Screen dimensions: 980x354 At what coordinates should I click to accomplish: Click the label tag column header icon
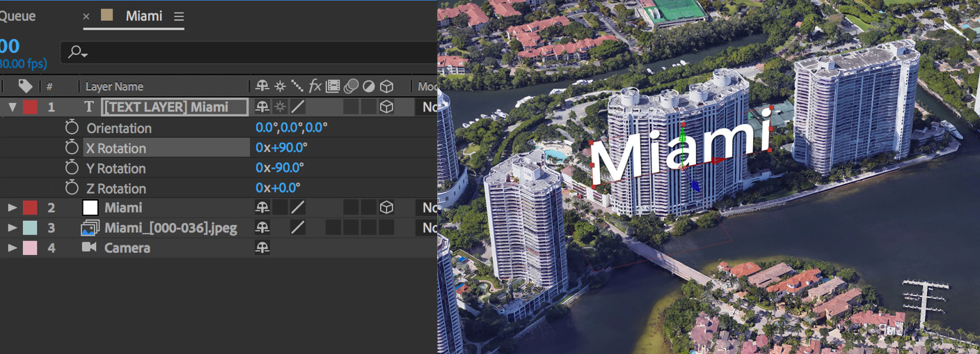pos(25,86)
